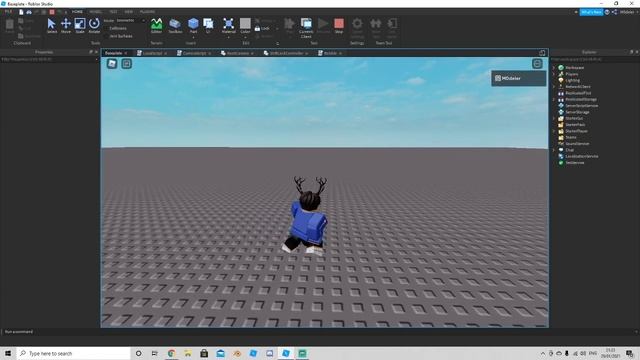This screenshot has height=360, width=640.
Task: Open File Explorer from the taskbar
Action: click(x=188, y=353)
